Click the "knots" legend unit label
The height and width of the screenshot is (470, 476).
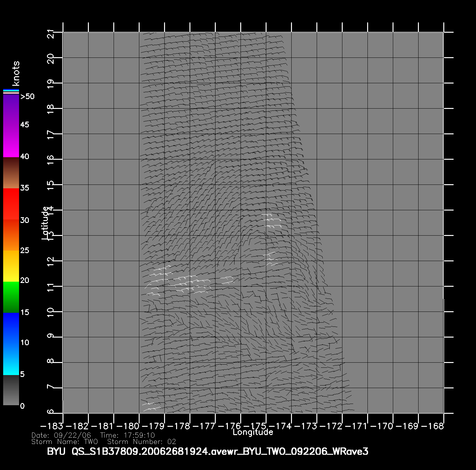pos(16,73)
